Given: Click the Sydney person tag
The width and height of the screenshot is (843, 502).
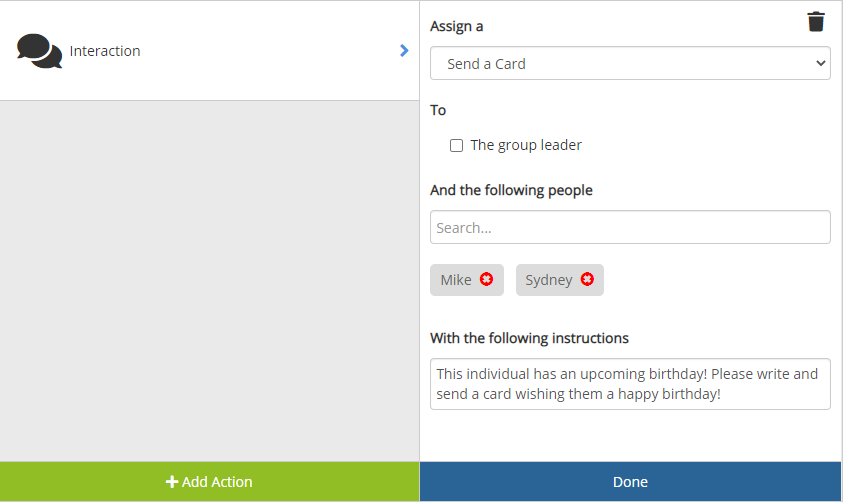Looking at the screenshot, I should point(548,280).
